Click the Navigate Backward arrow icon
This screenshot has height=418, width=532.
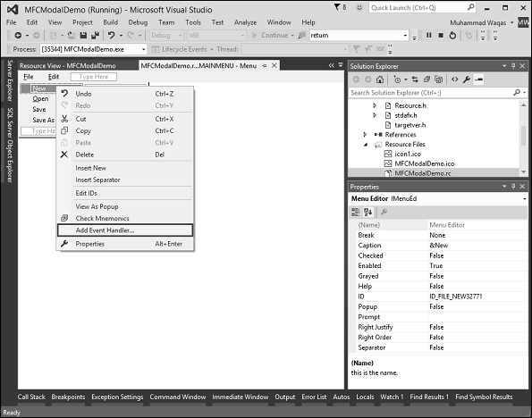[18, 35]
